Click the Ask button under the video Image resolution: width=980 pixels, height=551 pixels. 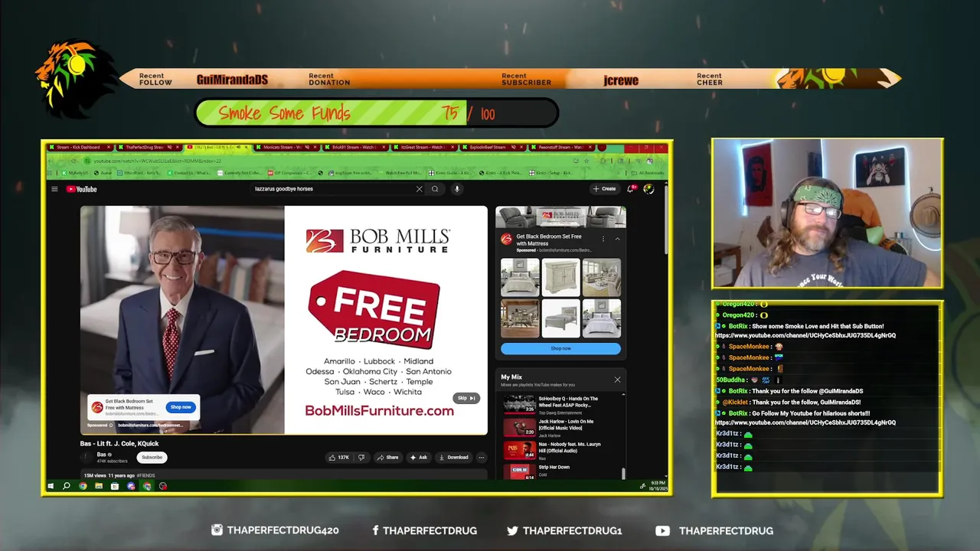418,458
